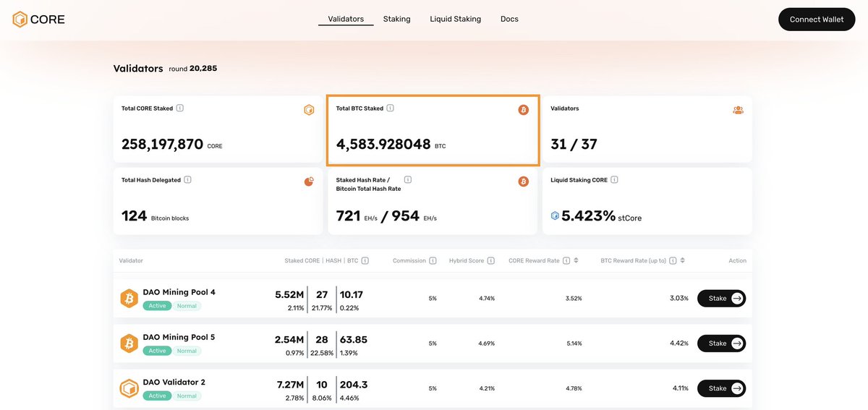Click pie chart icon in Total Hash Delegated card

(309, 181)
